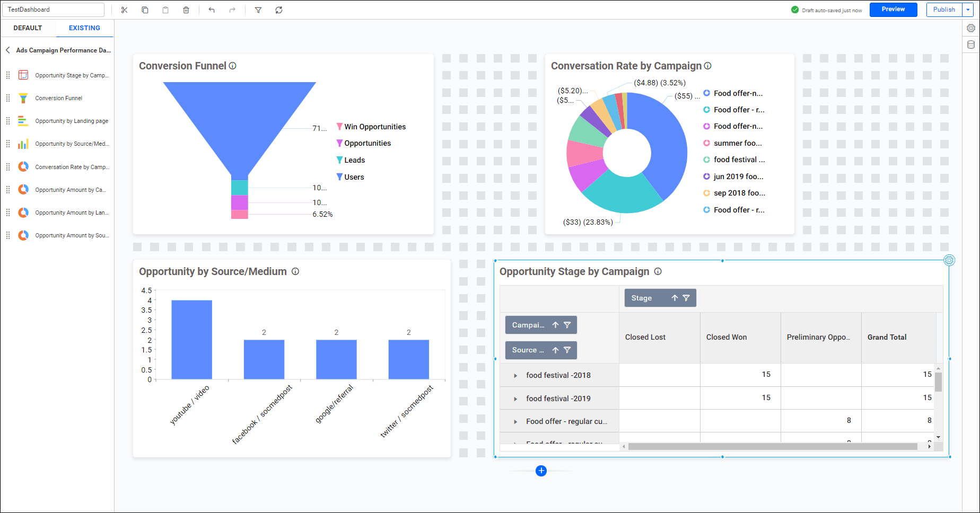Open the dashboard filter funnel icon
The width and height of the screenshot is (980, 513).
pyautogui.click(x=258, y=10)
